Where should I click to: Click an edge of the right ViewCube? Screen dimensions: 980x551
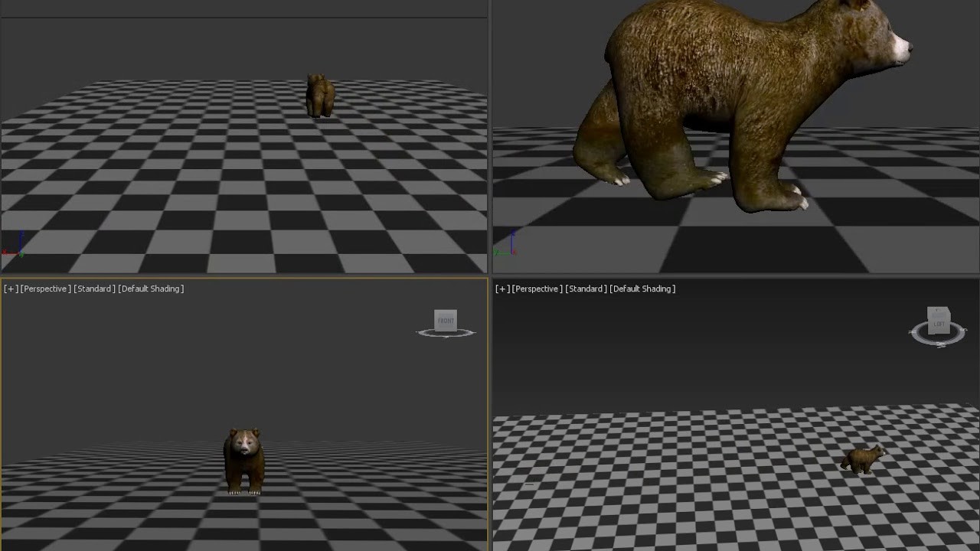[x=928, y=321]
